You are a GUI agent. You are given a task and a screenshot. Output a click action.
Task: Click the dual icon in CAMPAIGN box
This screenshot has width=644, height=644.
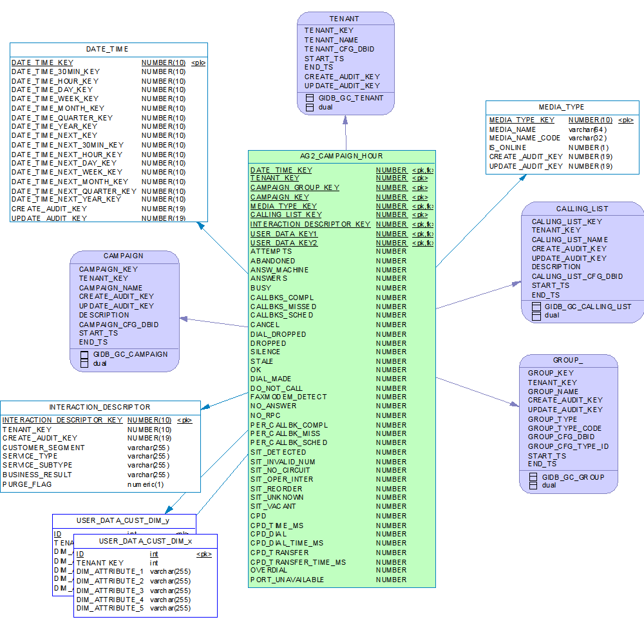(x=84, y=363)
